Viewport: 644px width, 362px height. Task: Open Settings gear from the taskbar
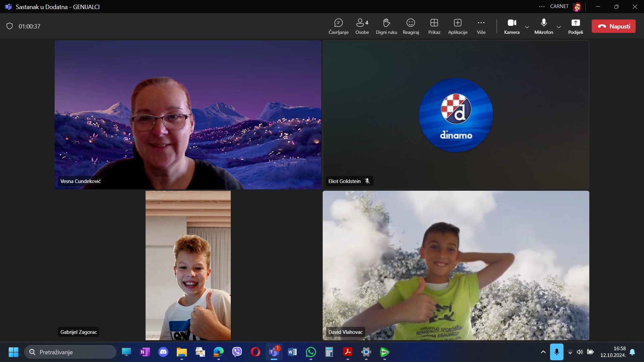[x=366, y=352]
